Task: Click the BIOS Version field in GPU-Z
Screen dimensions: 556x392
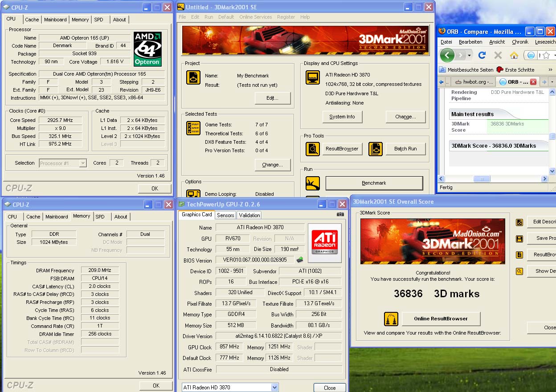Action: [x=255, y=260]
